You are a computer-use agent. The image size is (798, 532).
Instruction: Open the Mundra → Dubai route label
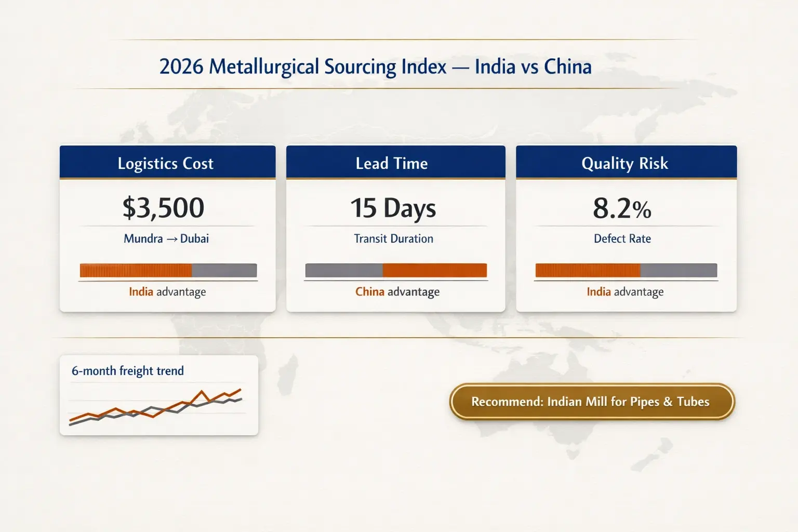(166, 238)
